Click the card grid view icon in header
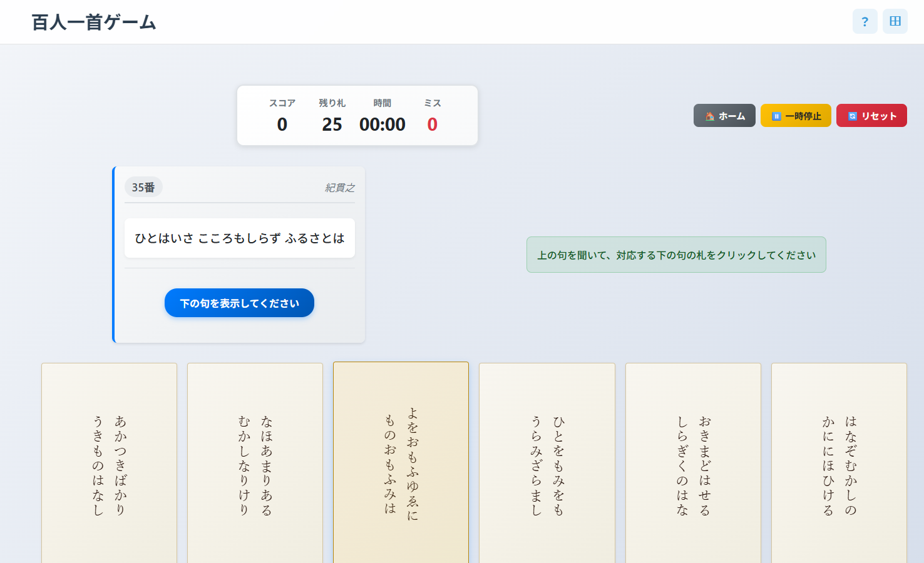 point(895,21)
